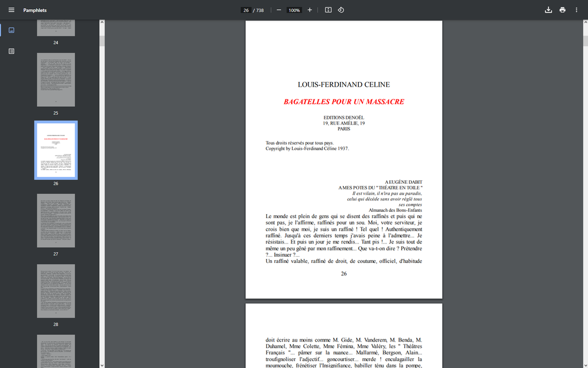Open the page 25 thumbnail

tap(56, 80)
